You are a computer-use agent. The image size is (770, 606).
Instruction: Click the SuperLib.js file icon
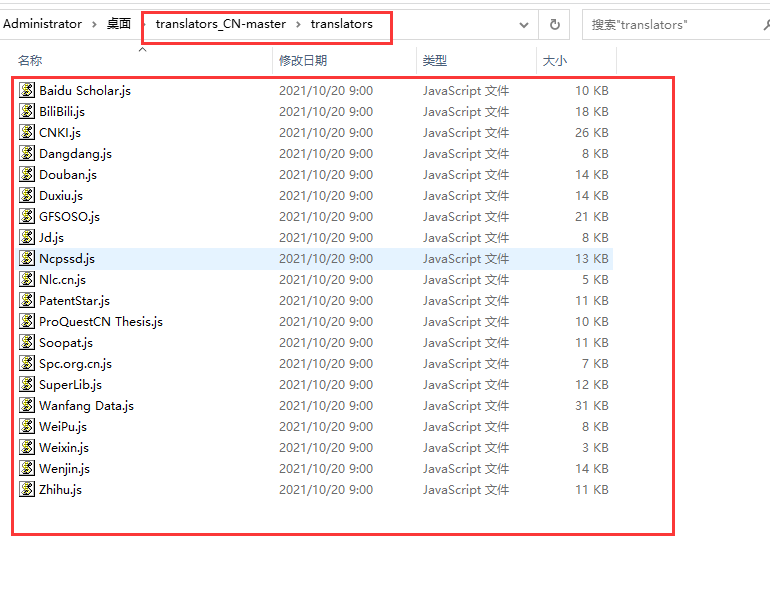click(27, 384)
